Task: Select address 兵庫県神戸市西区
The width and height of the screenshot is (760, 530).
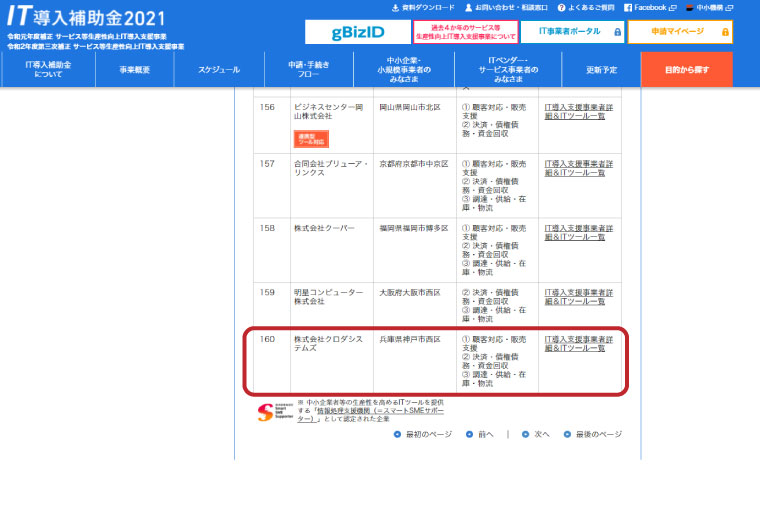Action: coord(410,339)
